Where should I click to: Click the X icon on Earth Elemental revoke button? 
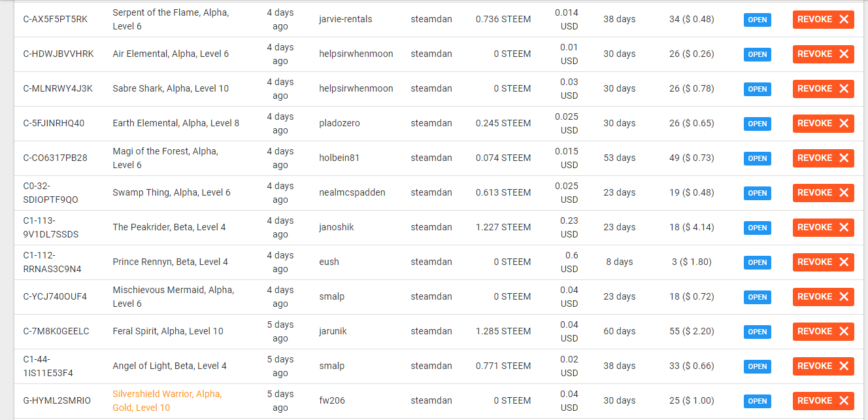point(844,124)
